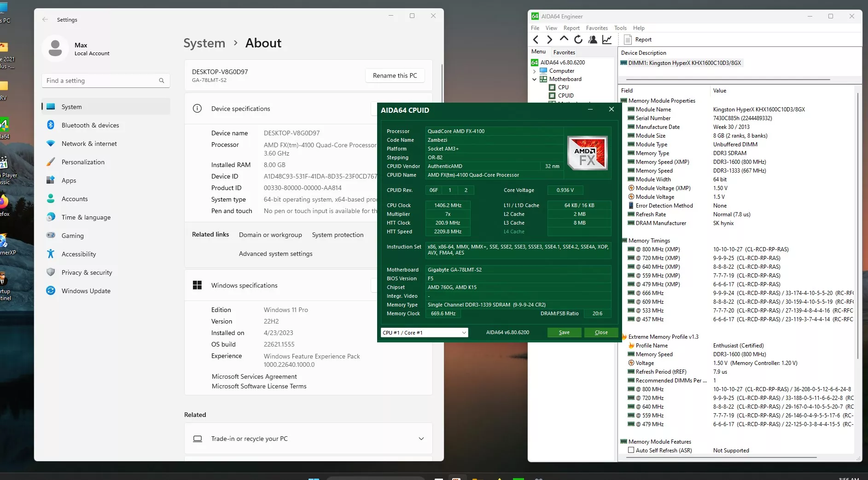This screenshot has width=868, height=480.
Task: Select AIDA64 v6.80.6200 root tree node
Action: [558, 63]
